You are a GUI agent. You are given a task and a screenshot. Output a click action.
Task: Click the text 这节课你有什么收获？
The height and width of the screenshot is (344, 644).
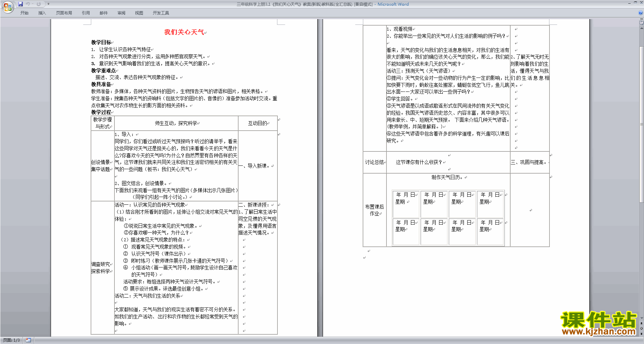(419, 162)
